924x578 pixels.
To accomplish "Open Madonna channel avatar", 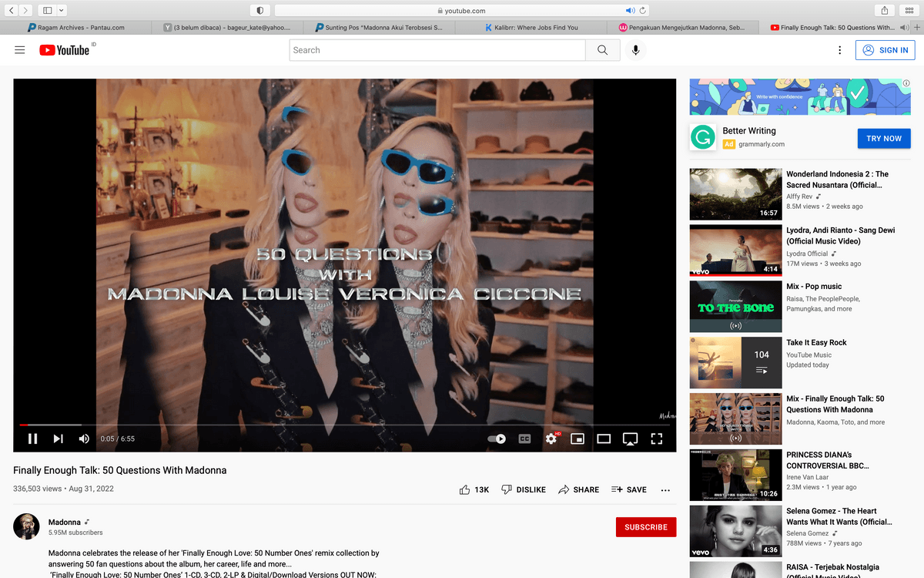I will pos(26,526).
